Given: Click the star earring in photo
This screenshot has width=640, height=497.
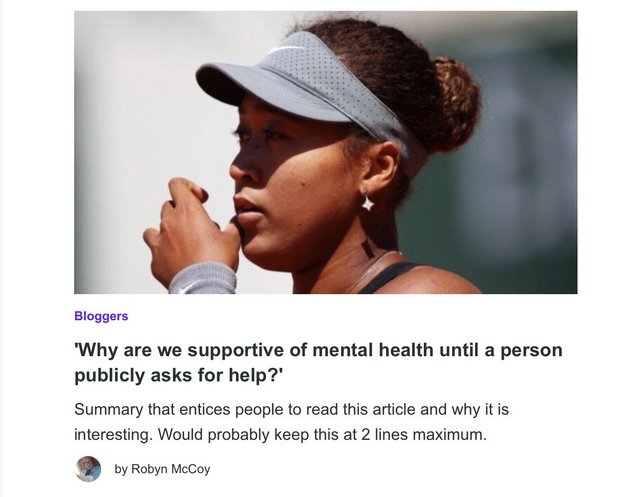Looking at the screenshot, I should pos(368,203).
